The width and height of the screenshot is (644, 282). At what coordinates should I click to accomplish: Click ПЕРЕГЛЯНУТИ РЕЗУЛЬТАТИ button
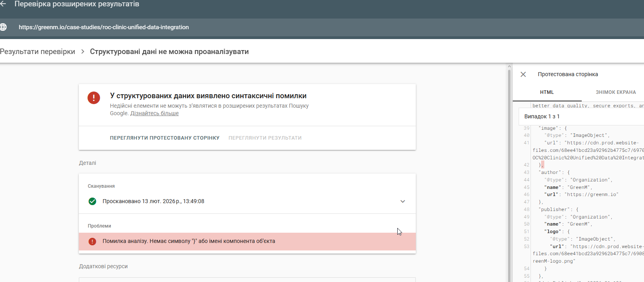click(x=265, y=138)
